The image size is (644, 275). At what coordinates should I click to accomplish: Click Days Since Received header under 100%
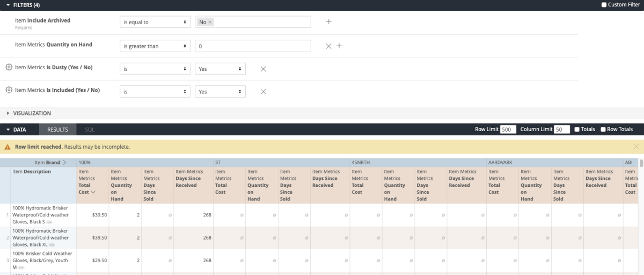tap(193, 185)
